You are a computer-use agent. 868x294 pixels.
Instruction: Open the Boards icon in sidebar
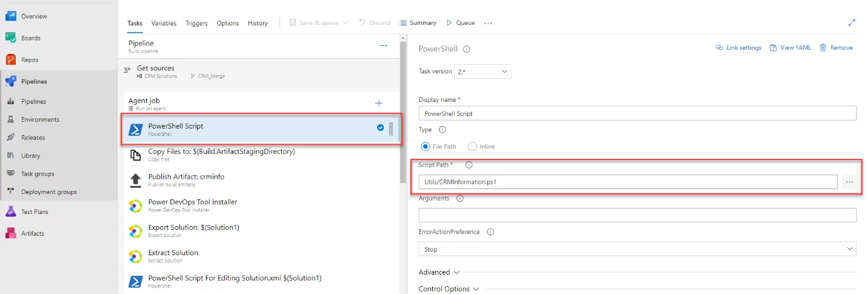click(10, 38)
